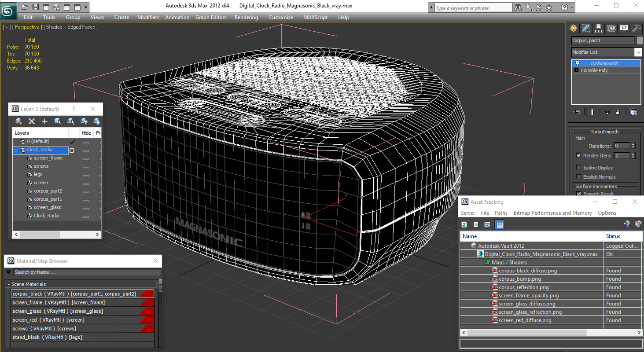Uncheck Render Iters in TurboSmooth settings
The image size is (644, 352).
pos(578,155)
